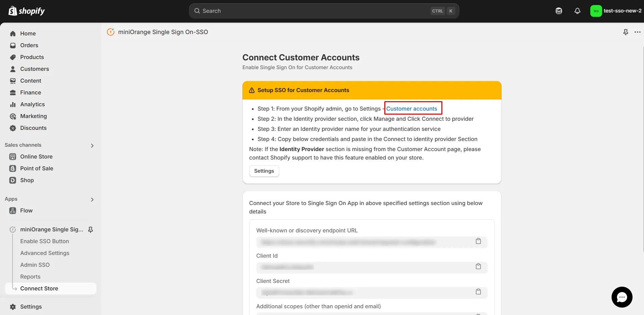The height and width of the screenshot is (315, 644).
Task: Click the Orders inbox icon
Action: pos(13,45)
